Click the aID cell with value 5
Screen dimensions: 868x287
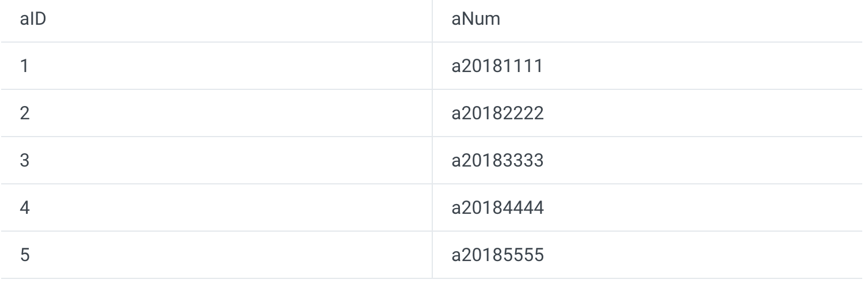coord(25,255)
